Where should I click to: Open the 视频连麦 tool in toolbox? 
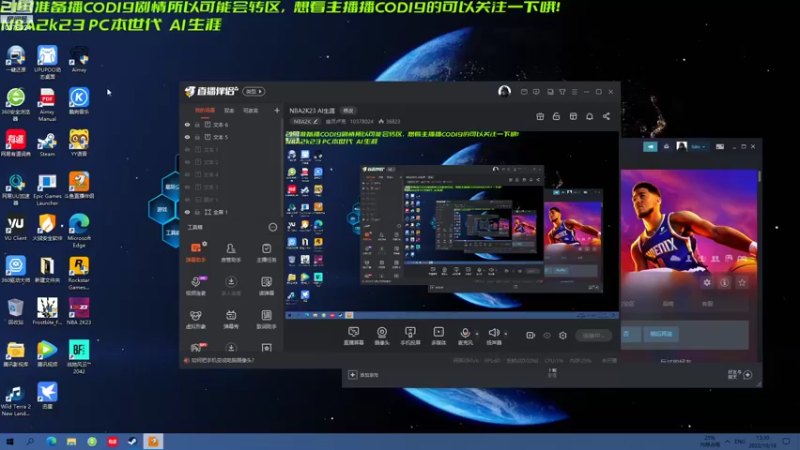(x=196, y=285)
